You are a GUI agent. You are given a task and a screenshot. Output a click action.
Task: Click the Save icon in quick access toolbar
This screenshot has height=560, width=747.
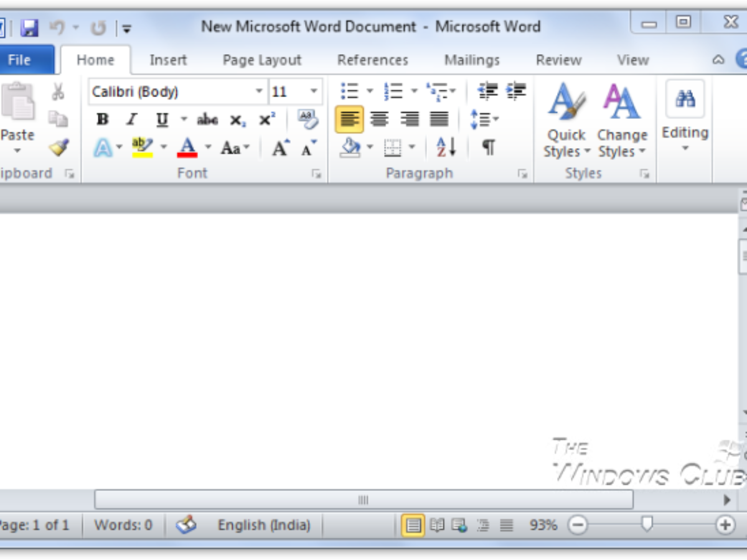pos(29,27)
